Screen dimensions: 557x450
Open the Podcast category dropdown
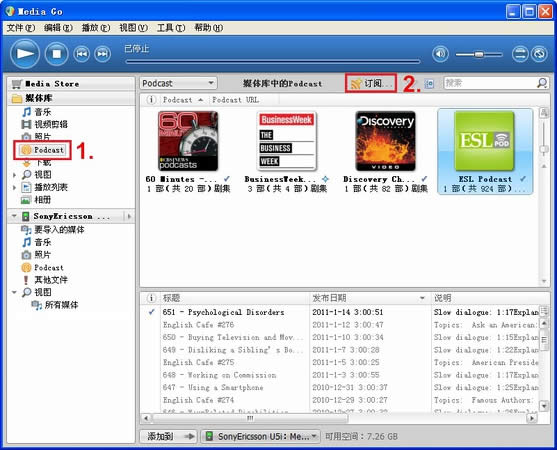coord(178,83)
